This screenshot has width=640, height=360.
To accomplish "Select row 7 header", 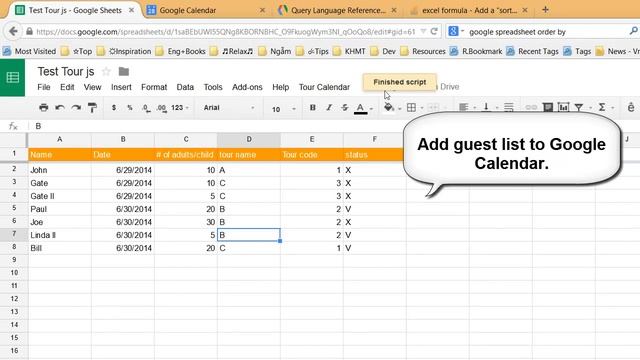I will (14, 234).
